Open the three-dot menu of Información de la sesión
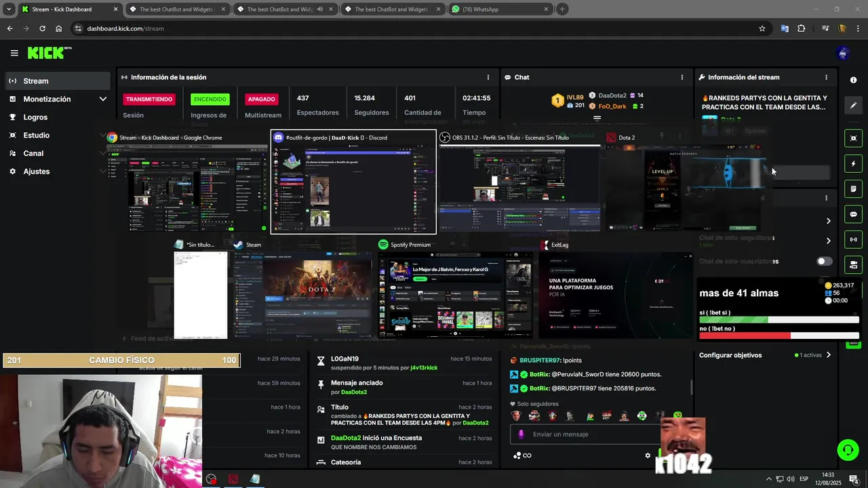Screen dimensions: 868x488 [488, 77]
